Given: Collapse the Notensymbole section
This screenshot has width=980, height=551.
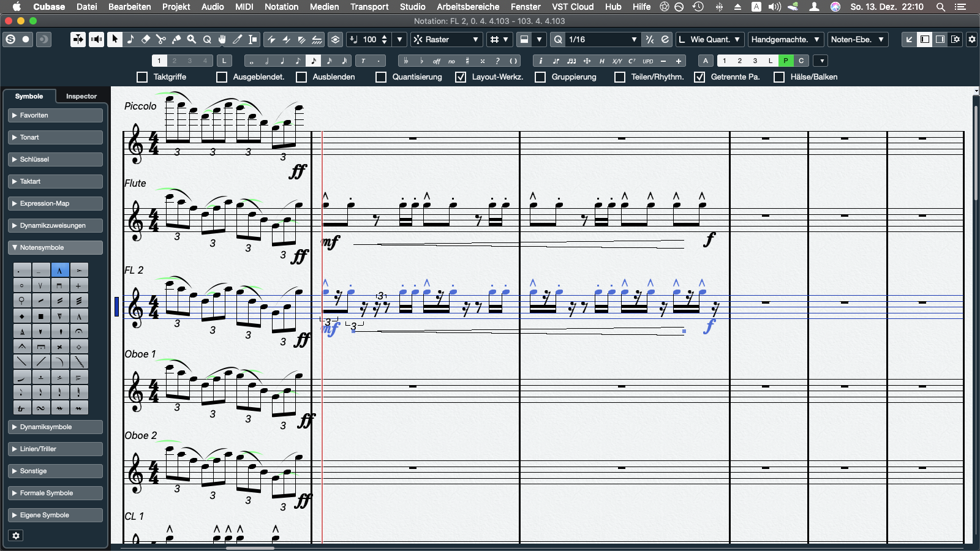Looking at the screenshot, I should (55, 247).
